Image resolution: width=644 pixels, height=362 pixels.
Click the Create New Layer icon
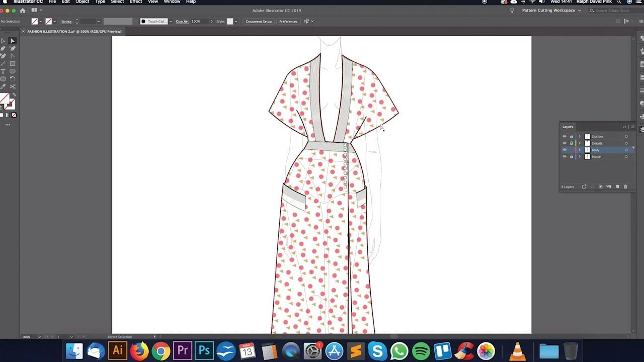coord(618,186)
